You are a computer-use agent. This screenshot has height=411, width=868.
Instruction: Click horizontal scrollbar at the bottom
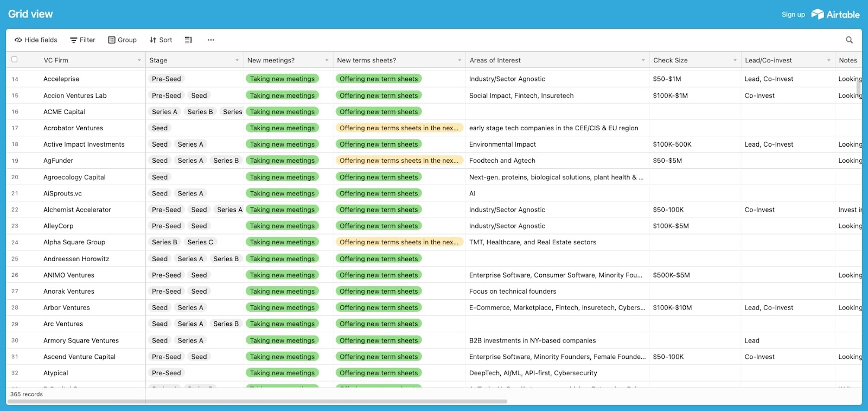tap(257, 402)
